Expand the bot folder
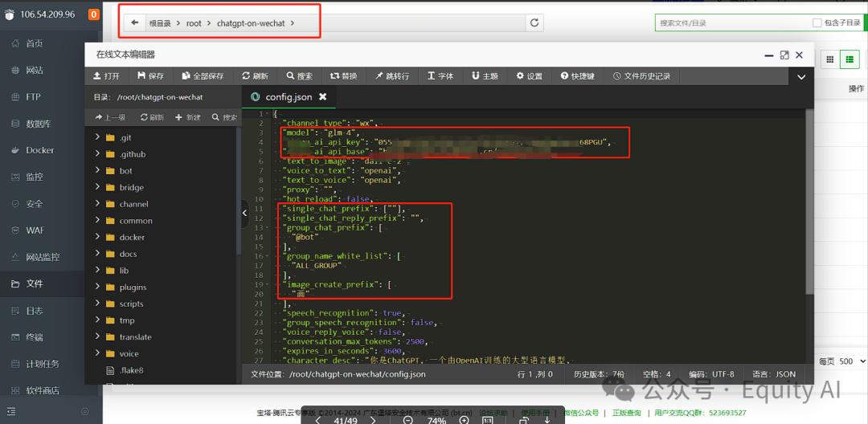Viewport: 868px width, 424px height. tap(97, 171)
